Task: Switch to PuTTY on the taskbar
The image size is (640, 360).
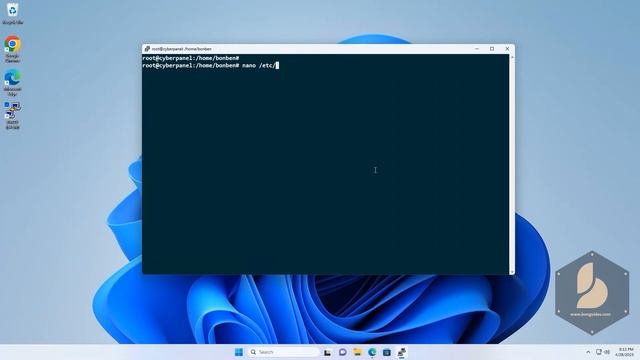Action: [402, 352]
